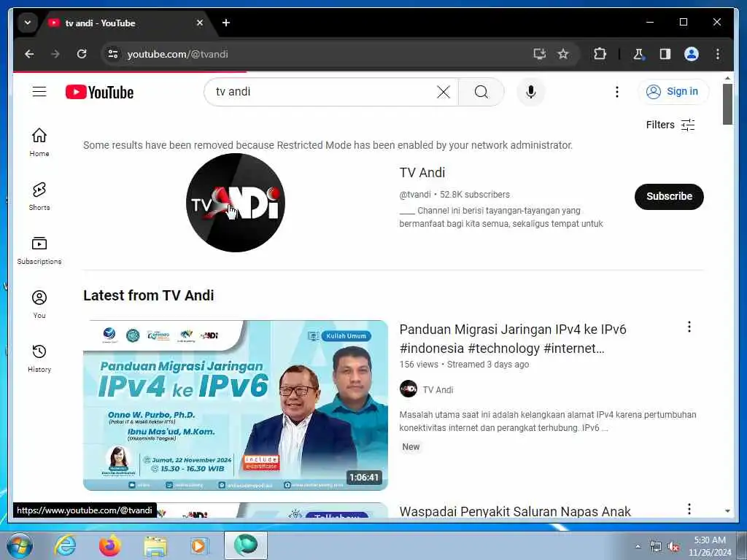747x560 pixels.
Task: Click the 'New' badge on the video
Action: [x=411, y=447]
